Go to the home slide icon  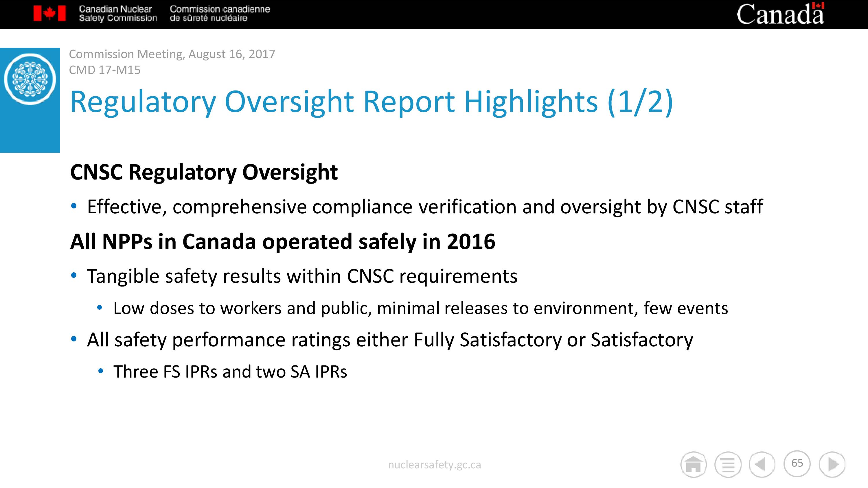tap(693, 464)
